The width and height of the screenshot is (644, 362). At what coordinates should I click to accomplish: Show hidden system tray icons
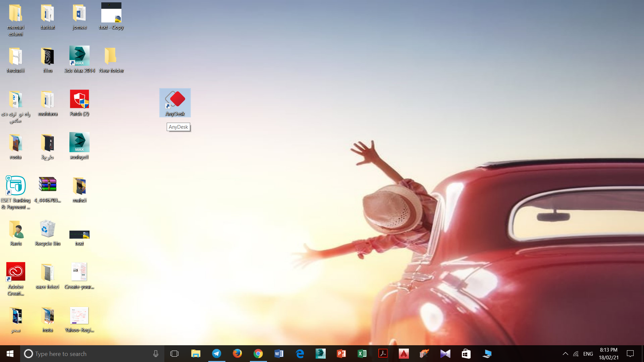coord(565,354)
